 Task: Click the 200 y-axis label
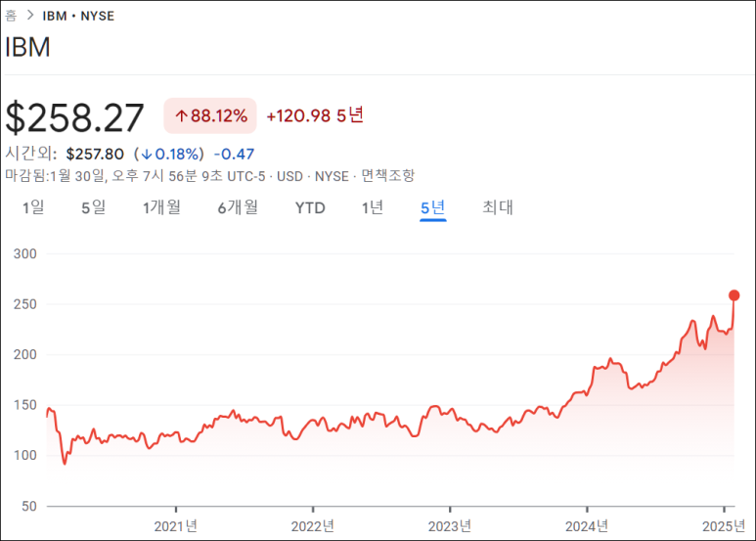[x=25, y=354]
